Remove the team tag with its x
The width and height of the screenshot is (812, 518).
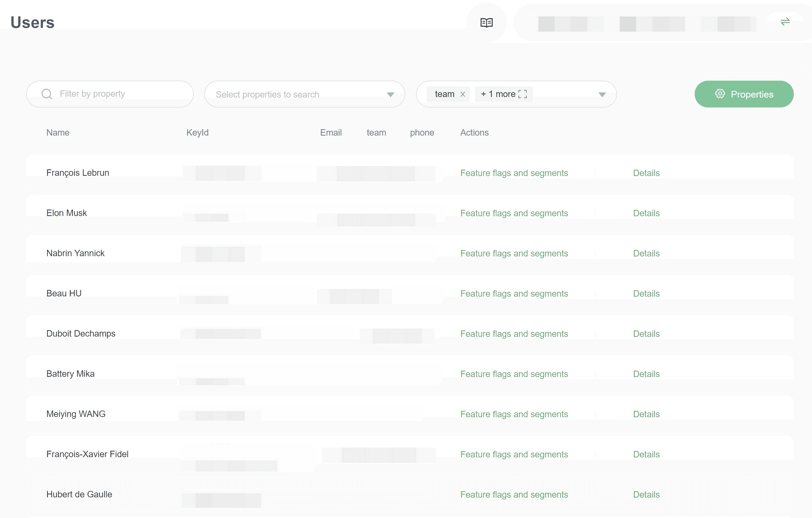tap(463, 94)
